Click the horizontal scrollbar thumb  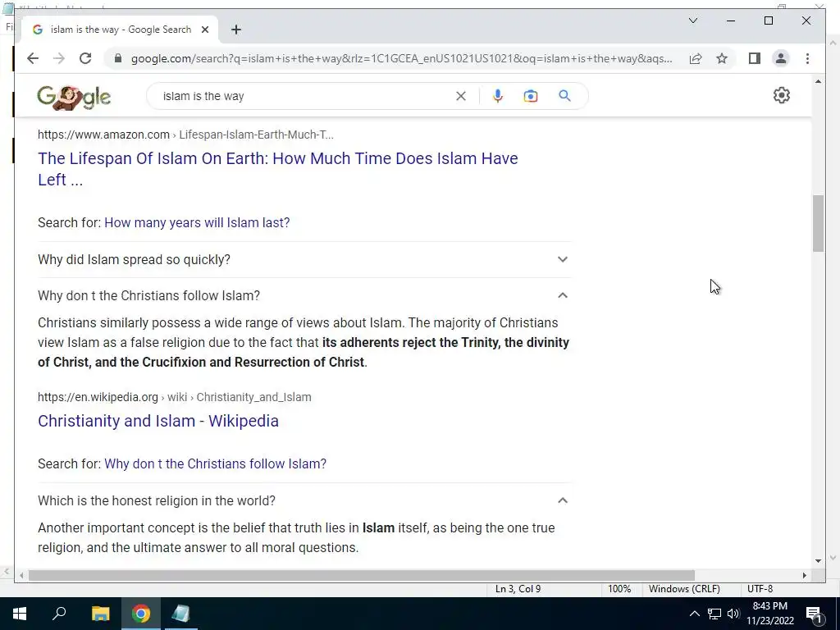coord(362,575)
